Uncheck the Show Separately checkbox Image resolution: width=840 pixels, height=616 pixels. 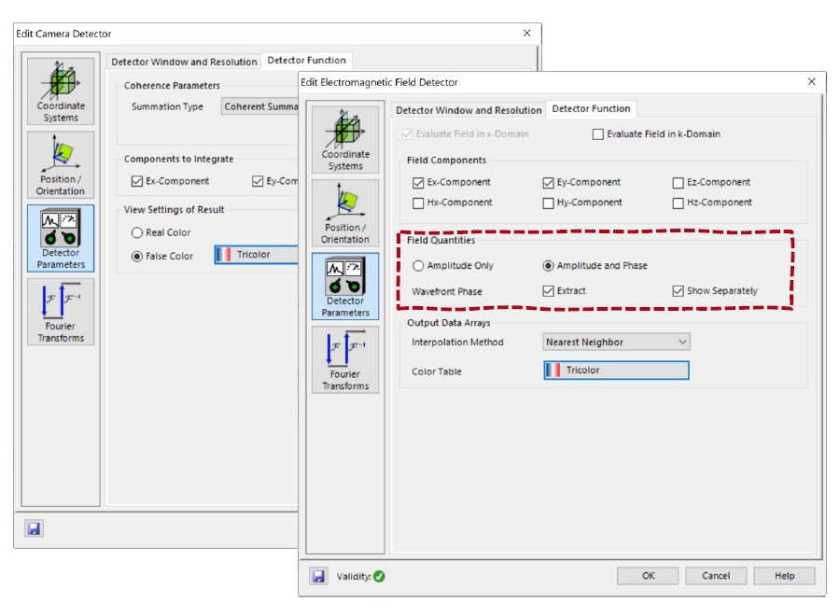click(x=678, y=291)
